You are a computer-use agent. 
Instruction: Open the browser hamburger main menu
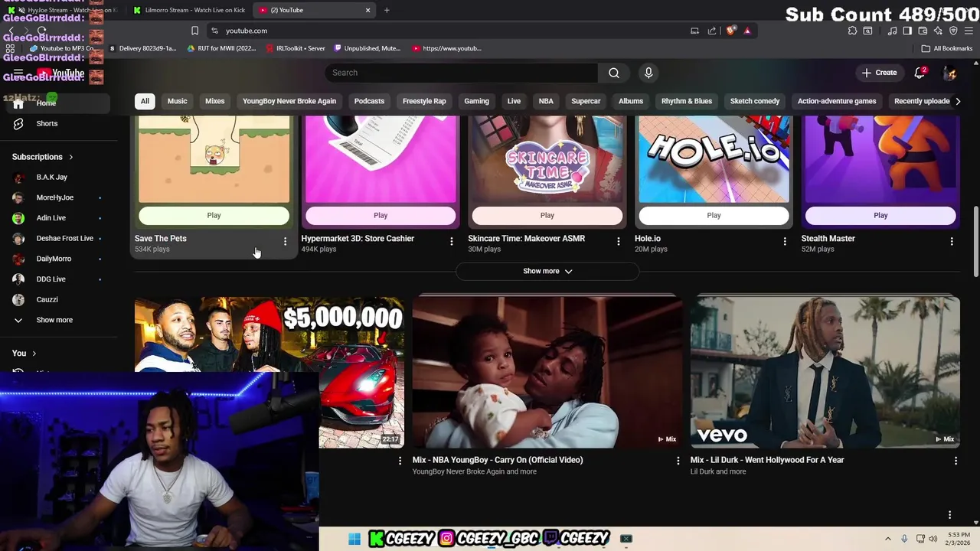pyautogui.click(x=968, y=31)
